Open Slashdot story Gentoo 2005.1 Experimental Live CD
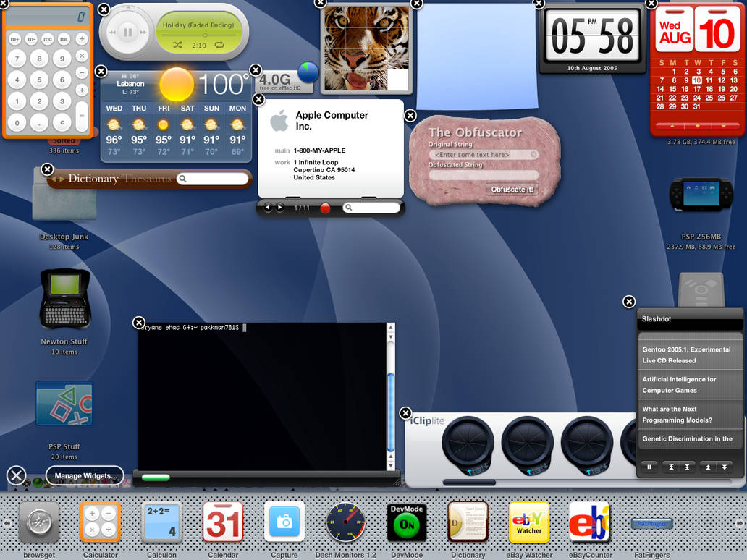This screenshot has height=560, width=747. point(690,355)
